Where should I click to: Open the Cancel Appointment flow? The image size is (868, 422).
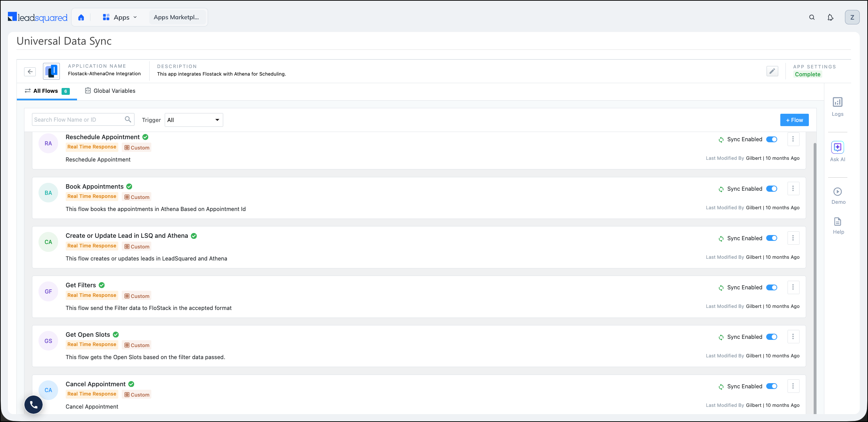pos(96,384)
